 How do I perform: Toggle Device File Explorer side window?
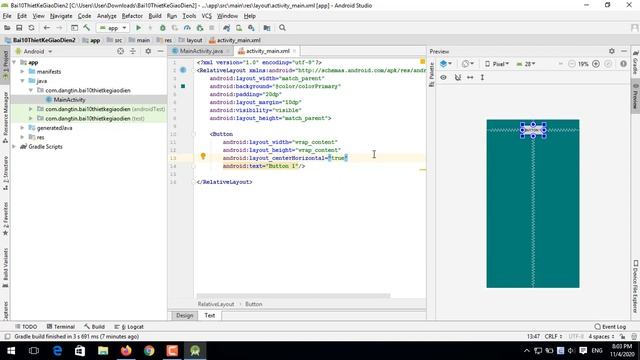click(x=636, y=287)
